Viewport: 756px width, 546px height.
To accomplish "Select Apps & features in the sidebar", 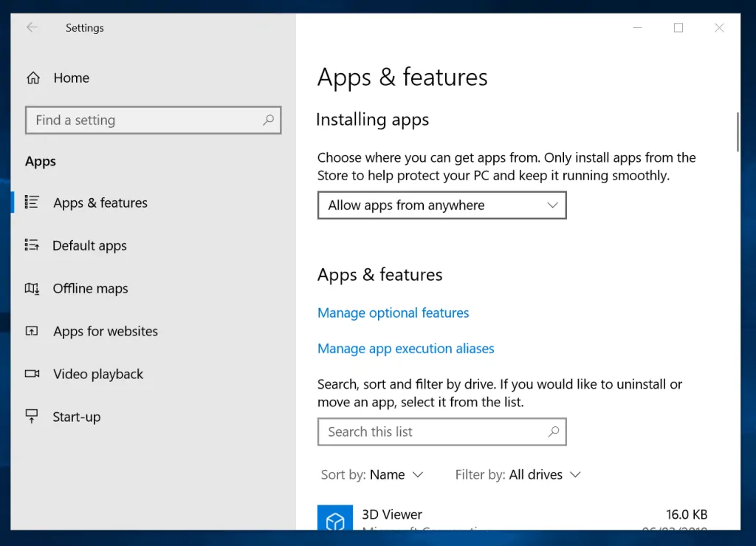I will pos(154,202).
